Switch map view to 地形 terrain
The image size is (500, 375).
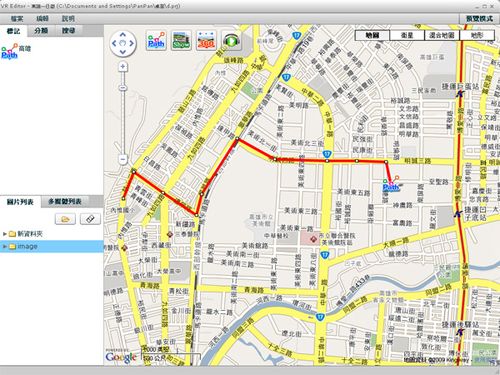(x=477, y=35)
